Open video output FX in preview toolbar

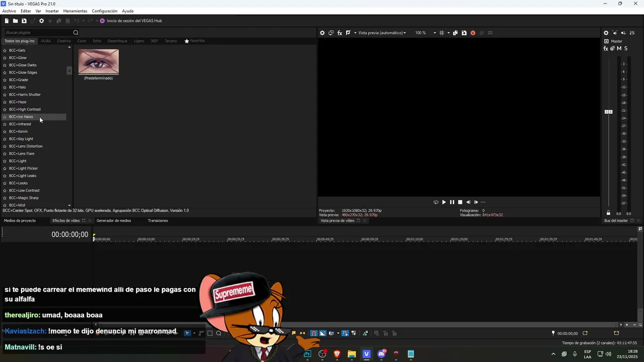(x=340, y=33)
